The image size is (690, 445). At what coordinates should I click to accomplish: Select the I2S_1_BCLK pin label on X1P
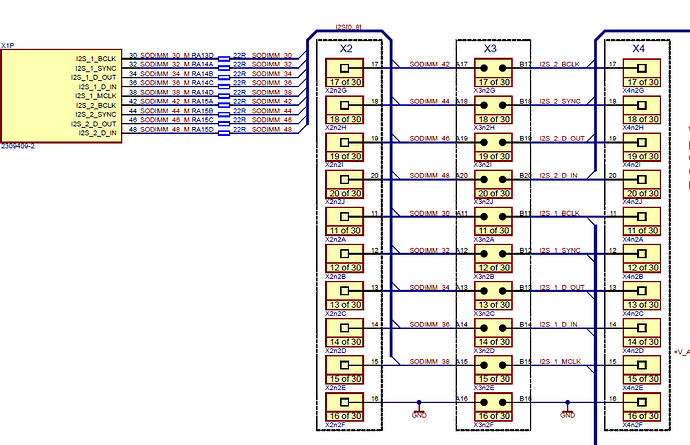(x=97, y=60)
